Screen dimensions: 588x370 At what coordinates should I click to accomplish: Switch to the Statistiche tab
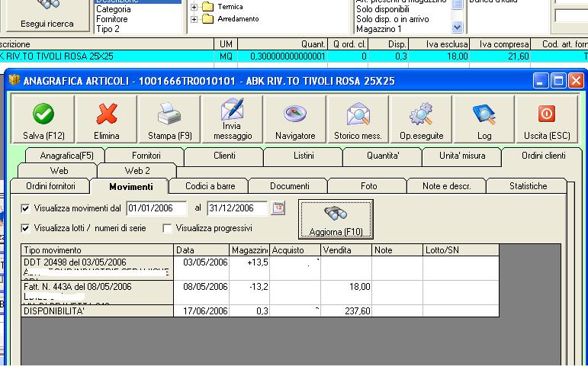528,186
